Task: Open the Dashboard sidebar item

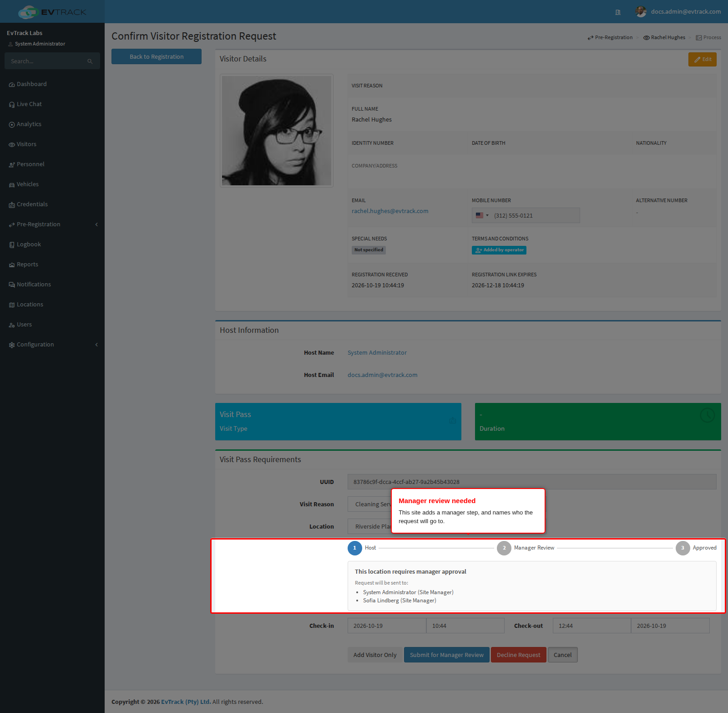Action: tap(52, 84)
